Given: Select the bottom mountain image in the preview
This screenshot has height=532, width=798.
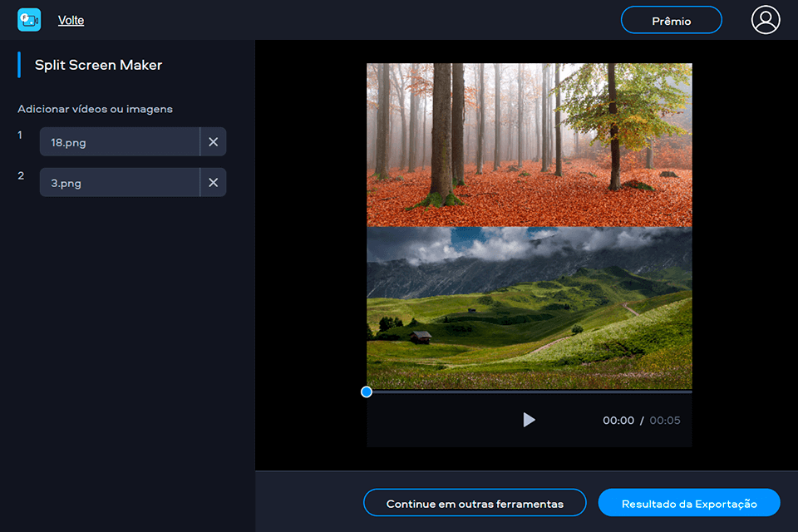Looking at the screenshot, I should [x=529, y=308].
